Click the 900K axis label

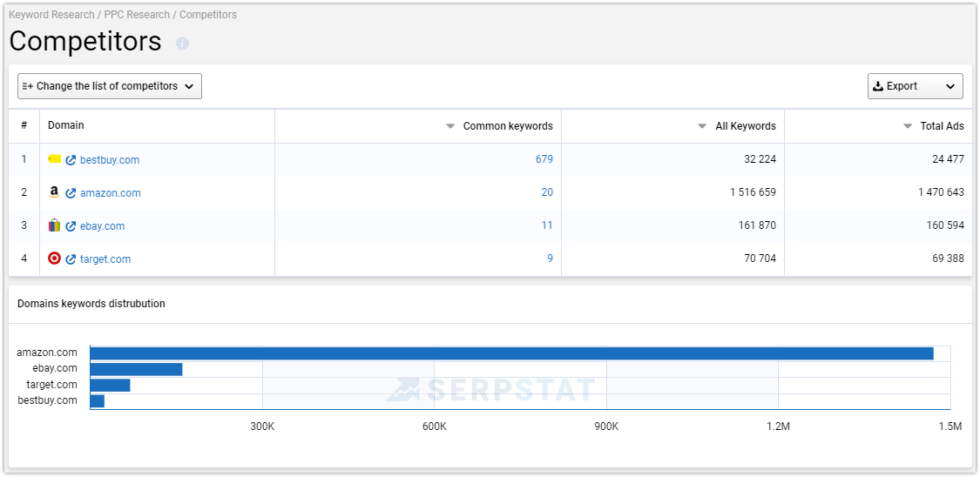pos(606,427)
